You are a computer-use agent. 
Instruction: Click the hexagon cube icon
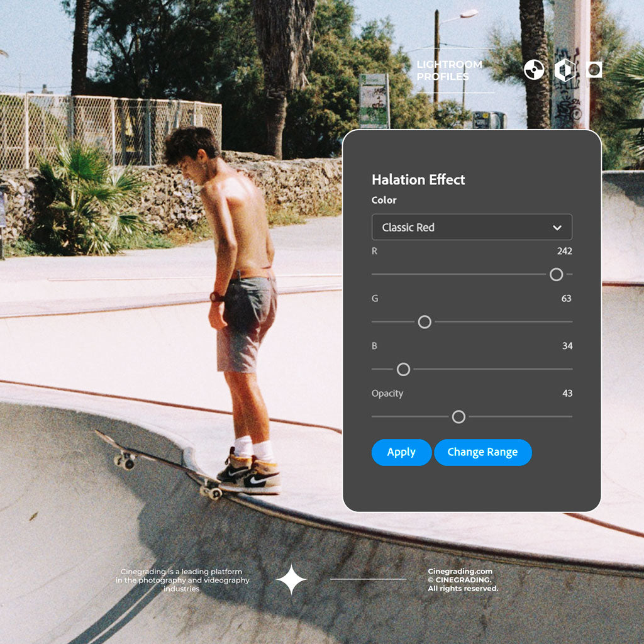(565, 70)
